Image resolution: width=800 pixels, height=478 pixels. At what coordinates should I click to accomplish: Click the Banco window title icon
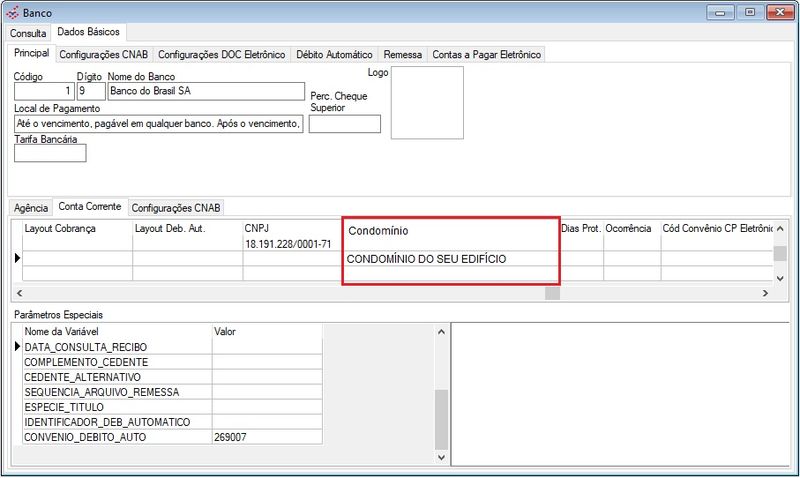pos(11,12)
